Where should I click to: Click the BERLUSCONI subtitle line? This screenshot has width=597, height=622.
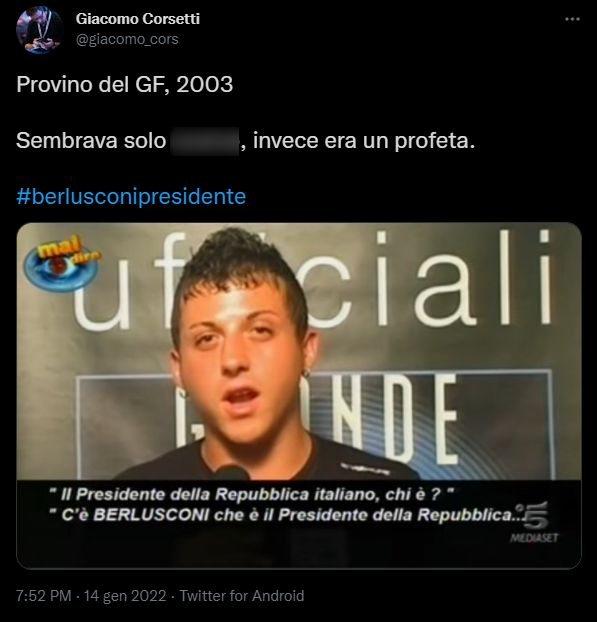pyautogui.click(x=285, y=515)
